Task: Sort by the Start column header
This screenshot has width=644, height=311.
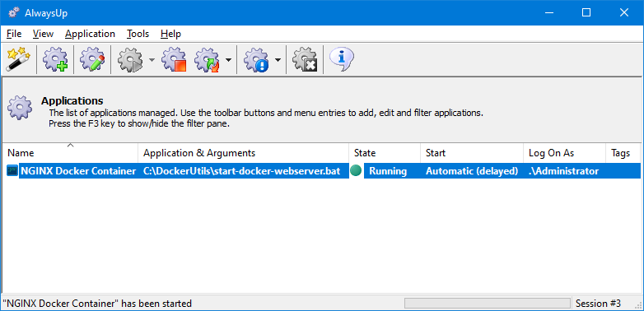Action: click(x=472, y=153)
